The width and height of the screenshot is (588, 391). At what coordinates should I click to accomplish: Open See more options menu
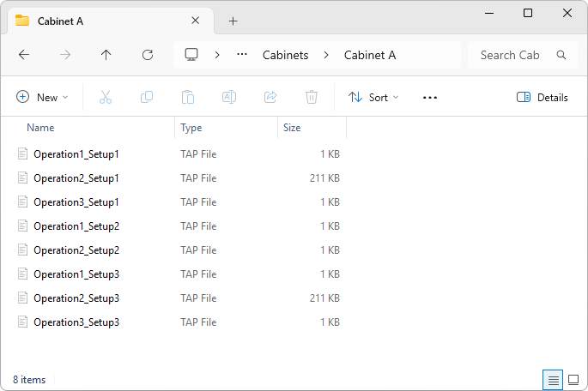point(431,98)
